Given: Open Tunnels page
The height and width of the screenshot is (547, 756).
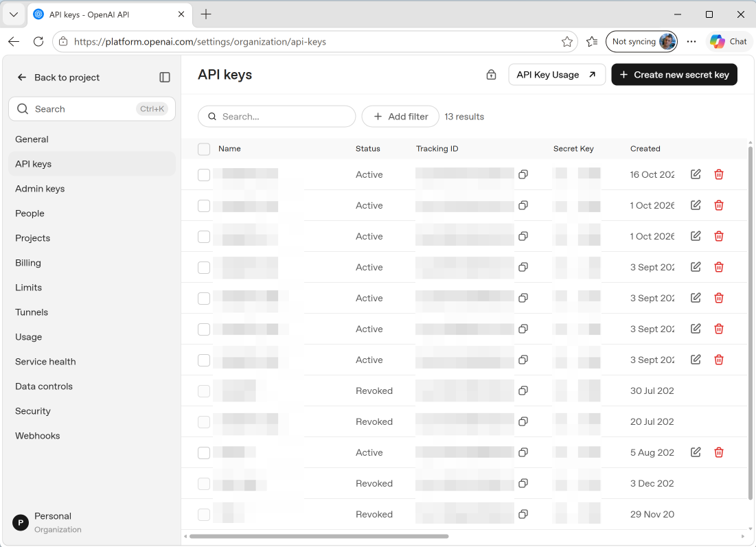Looking at the screenshot, I should 92,312.
